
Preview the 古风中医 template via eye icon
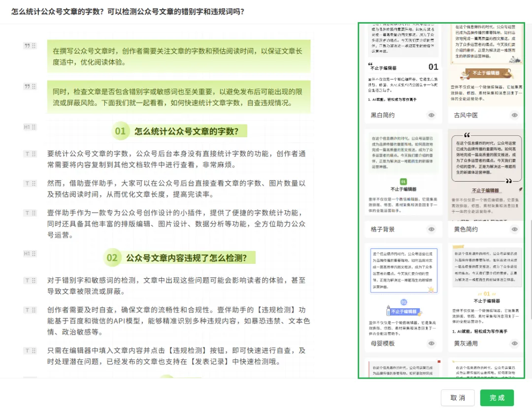click(515, 115)
